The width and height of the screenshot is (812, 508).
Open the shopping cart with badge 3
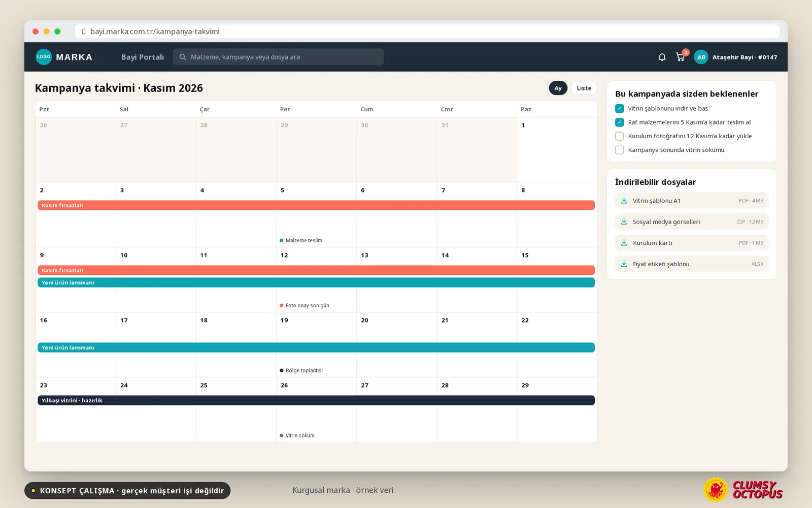click(681, 57)
